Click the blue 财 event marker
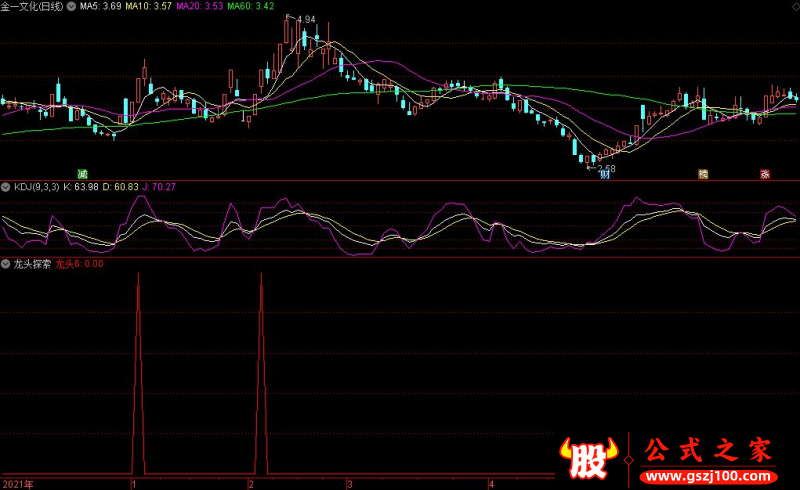Image resolution: width=800 pixels, height=490 pixels. [604, 174]
